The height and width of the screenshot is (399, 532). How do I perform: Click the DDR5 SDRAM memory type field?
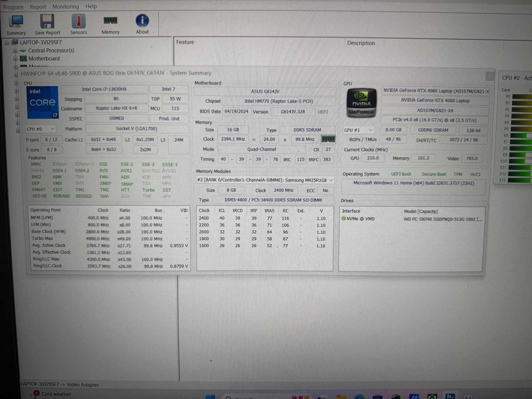[307, 130]
